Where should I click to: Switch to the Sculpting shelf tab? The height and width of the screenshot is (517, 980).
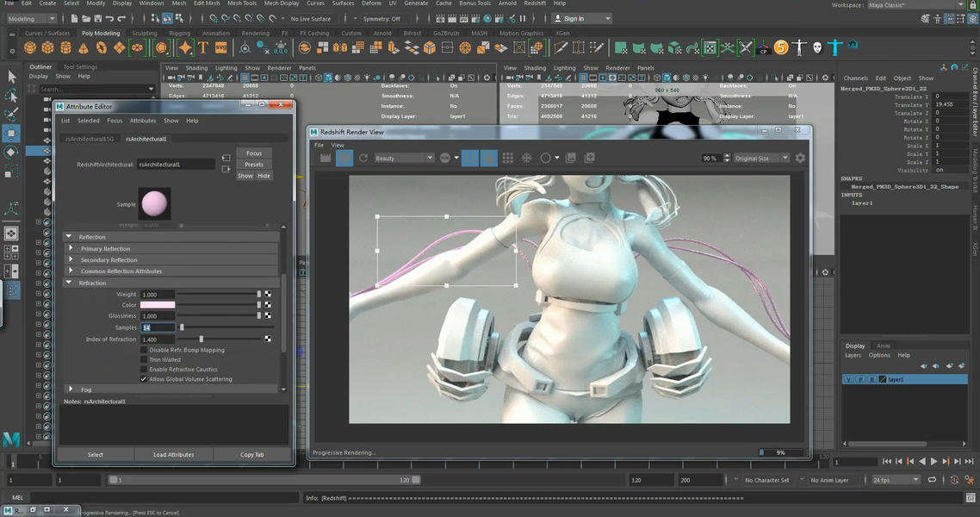pos(145,33)
